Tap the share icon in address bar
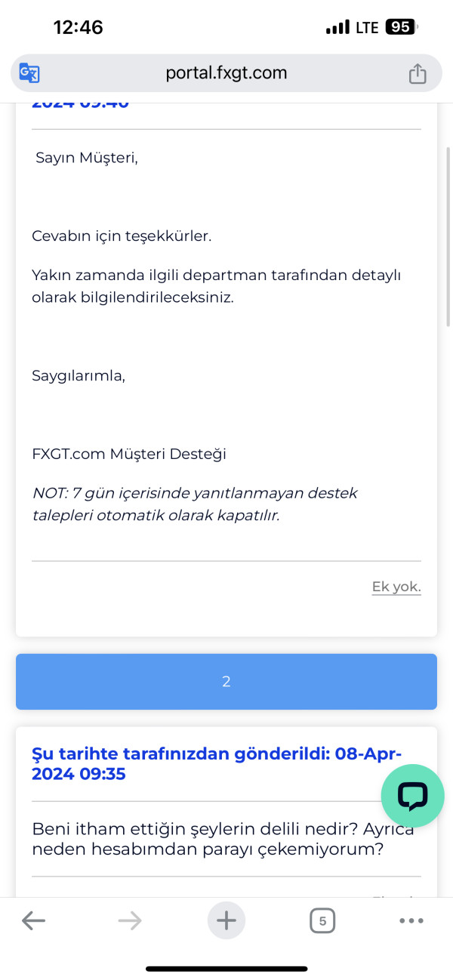 418,73
